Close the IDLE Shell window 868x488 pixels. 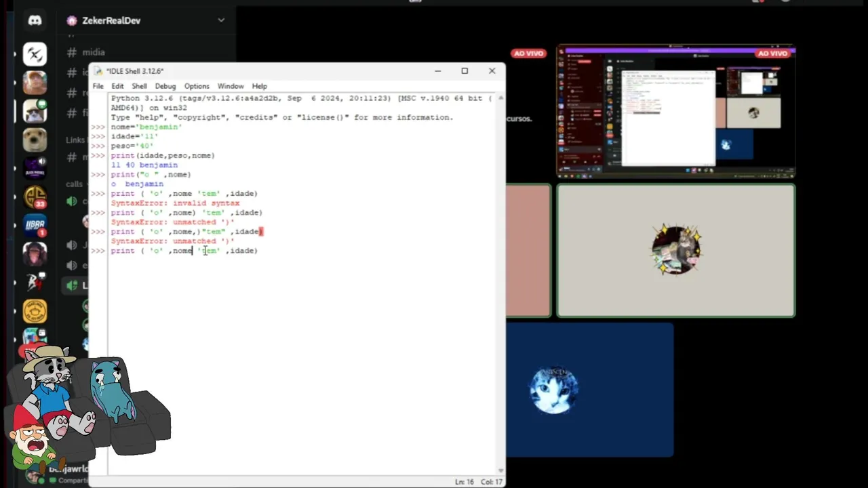point(492,70)
